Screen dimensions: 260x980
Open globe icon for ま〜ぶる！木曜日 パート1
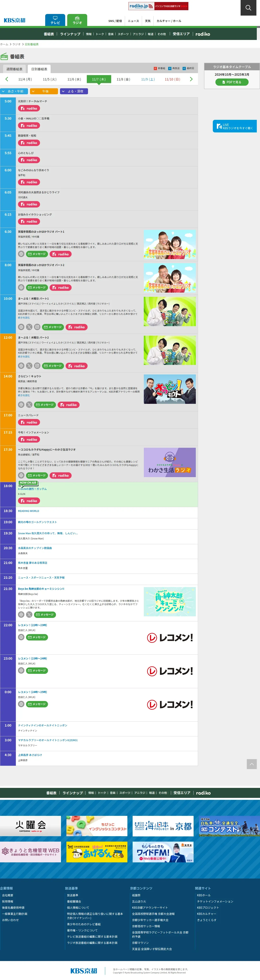point(21,327)
